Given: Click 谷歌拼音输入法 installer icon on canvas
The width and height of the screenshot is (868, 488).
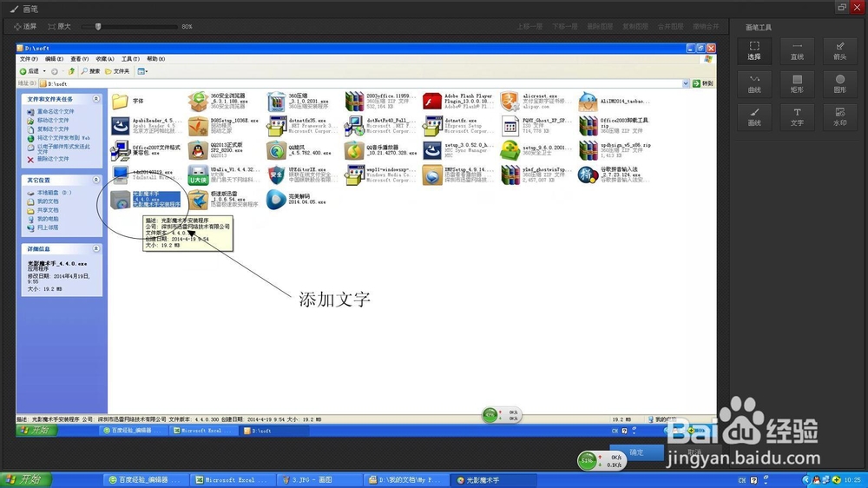Looking at the screenshot, I should point(588,175).
